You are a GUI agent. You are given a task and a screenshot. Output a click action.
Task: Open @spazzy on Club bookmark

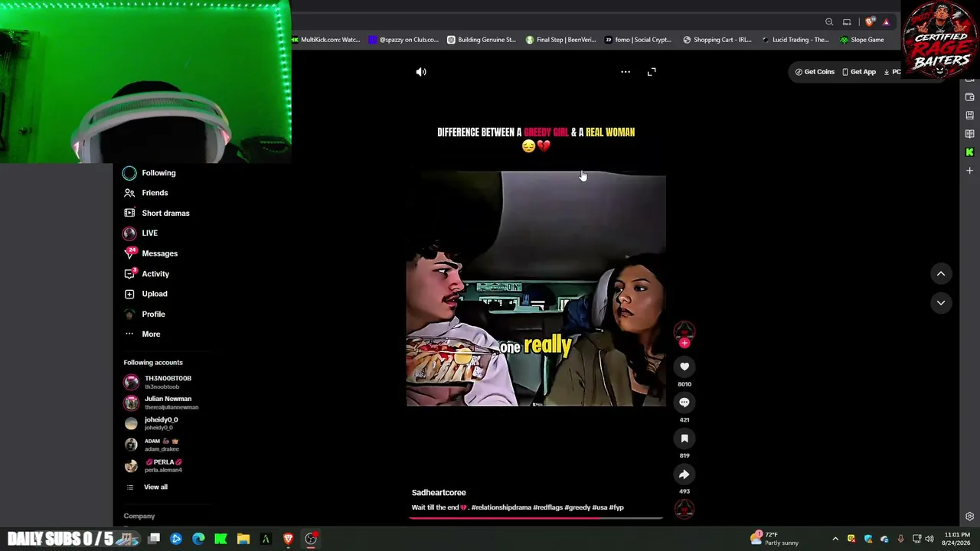pyautogui.click(x=403, y=40)
